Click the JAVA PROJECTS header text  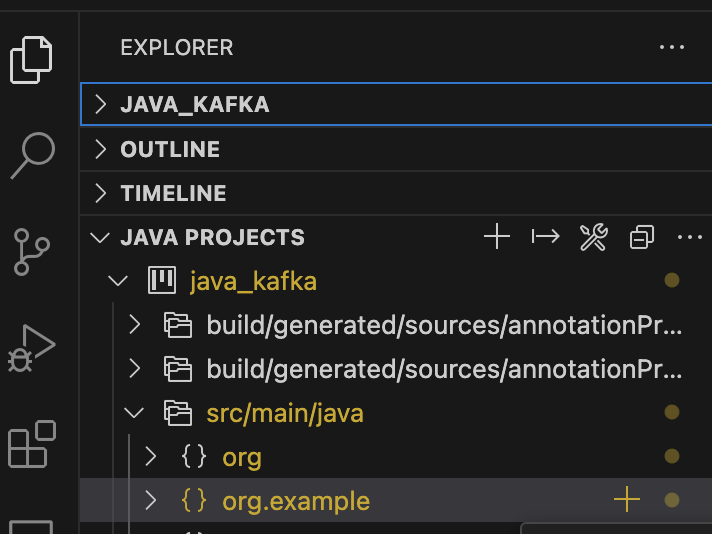click(213, 237)
